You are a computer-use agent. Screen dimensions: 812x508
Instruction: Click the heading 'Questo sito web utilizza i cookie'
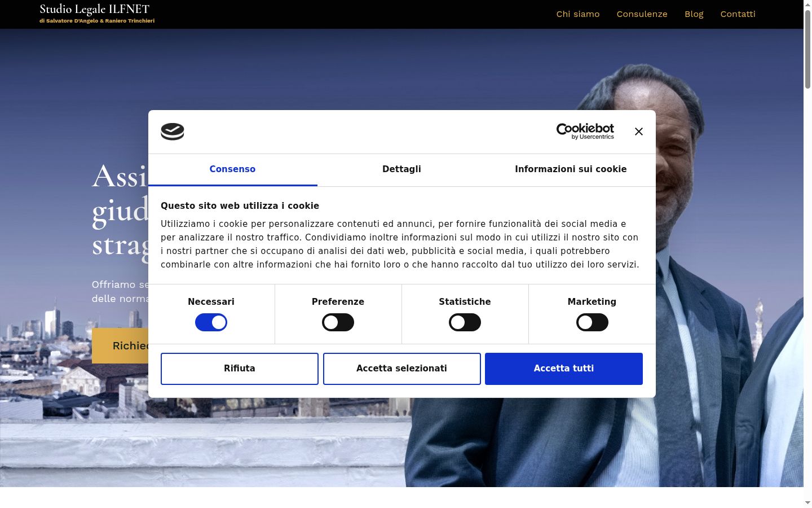240,206
